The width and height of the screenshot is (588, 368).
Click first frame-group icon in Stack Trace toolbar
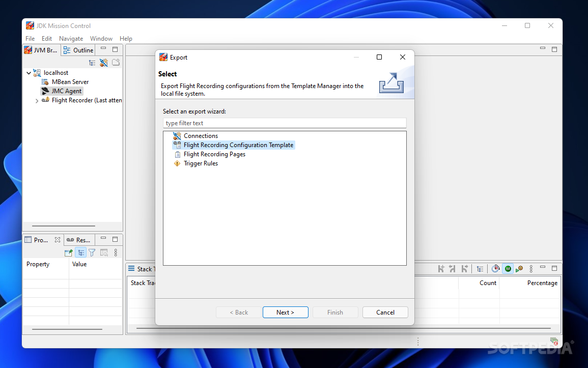pyautogui.click(x=441, y=269)
